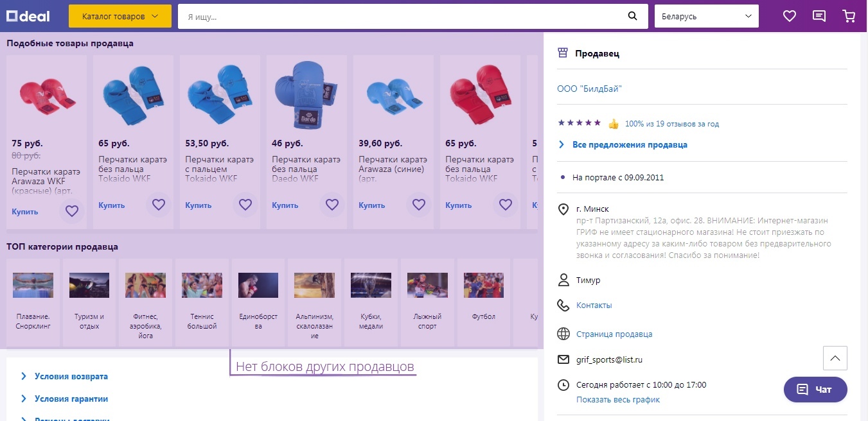
Task: Open messages icon in header
Action: [819, 16]
